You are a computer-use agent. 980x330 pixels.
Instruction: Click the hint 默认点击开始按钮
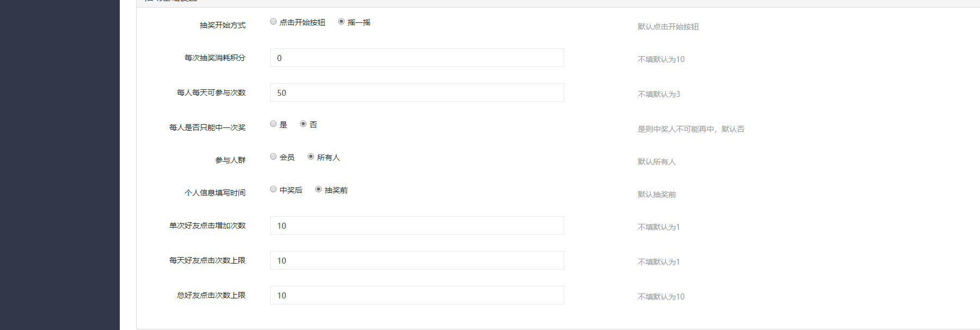[x=668, y=27]
